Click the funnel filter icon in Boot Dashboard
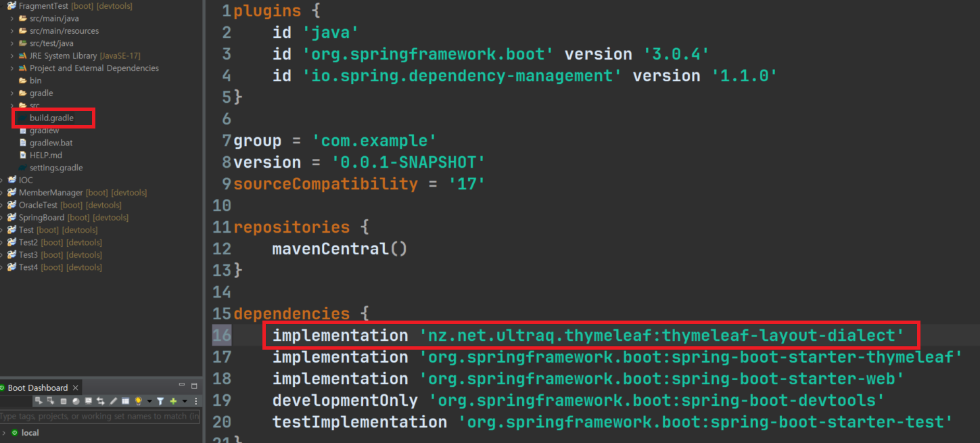 160,401
